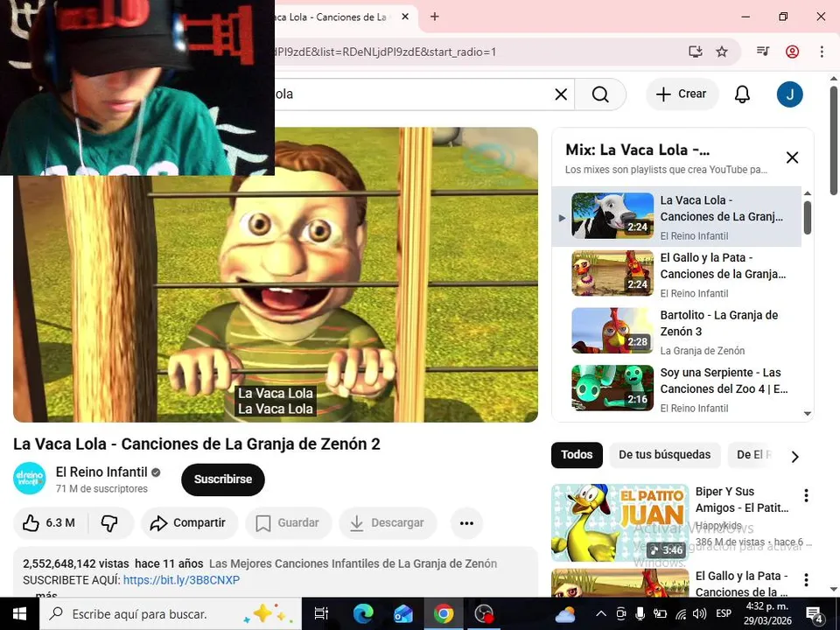Open El Reino Infantil channel avatar
This screenshot has width=840, height=630.
30,479
